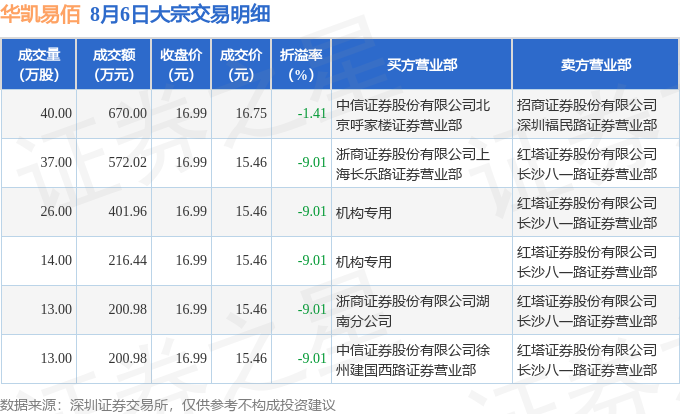Viewport: 680px width, 414px height.
Task: Click the 670.00 amount cell
Action: coord(128,114)
